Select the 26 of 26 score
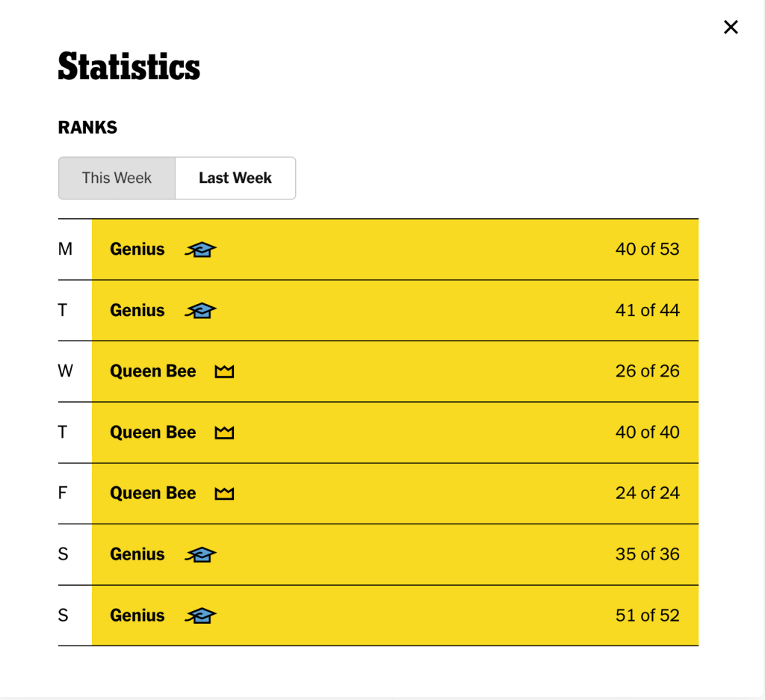This screenshot has height=700, width=765. [x=647, y=371]
